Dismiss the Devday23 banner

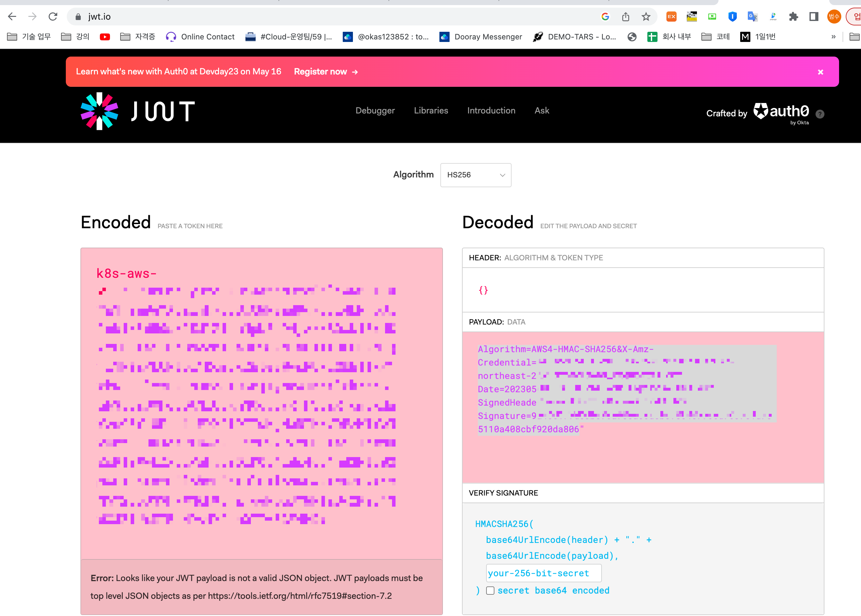pyautogui.click(x=820, y=72)
